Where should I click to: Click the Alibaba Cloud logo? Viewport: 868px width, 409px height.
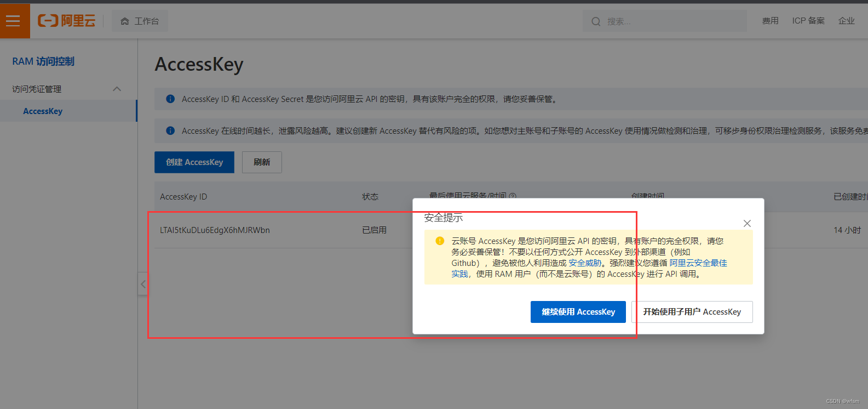coord(66,21)
